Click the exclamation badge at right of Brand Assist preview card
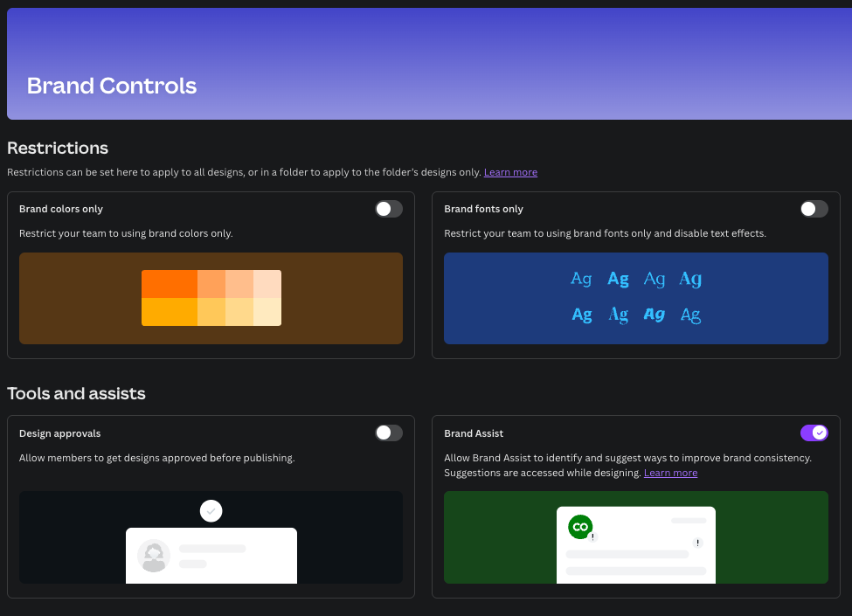The height and width of the screenshot is (616, 852). [696, 543]
